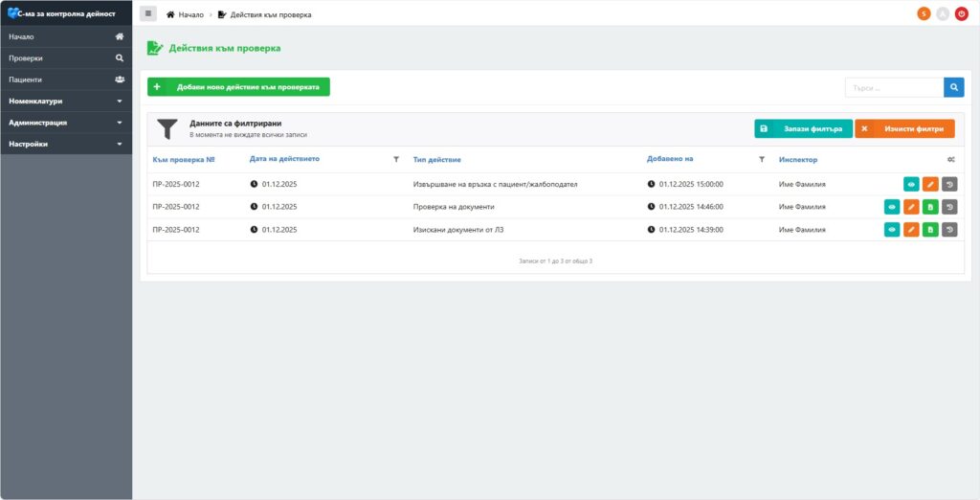The width and height of the screenshot is (980, 500).
Task: Toggle the sidebar with hamburger button
Action: pyautogui.click(x=148, y=14)
